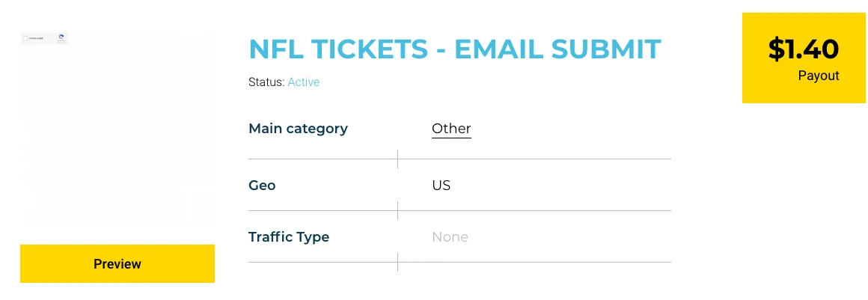This screenshot has width=868, height=300.
Task: Tick the reCAPTCHA checkbox in the offer thumbnail
Action: point(25,37)
